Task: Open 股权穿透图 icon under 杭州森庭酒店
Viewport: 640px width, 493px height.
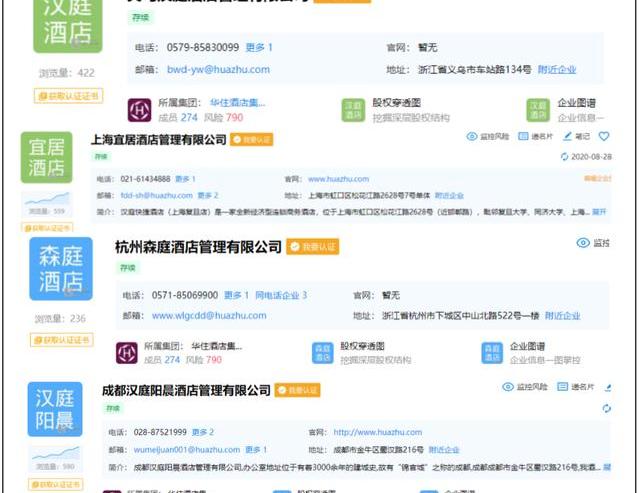Action: pos(323,352)
